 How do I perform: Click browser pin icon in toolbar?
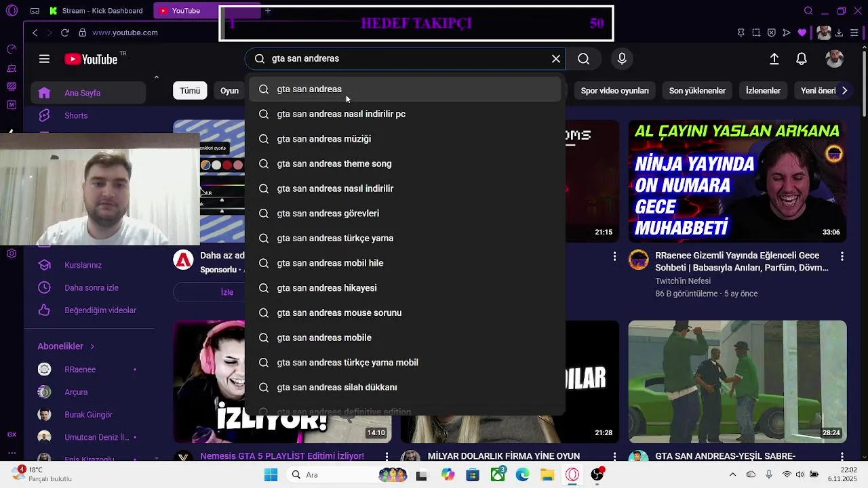pos(741,33)
